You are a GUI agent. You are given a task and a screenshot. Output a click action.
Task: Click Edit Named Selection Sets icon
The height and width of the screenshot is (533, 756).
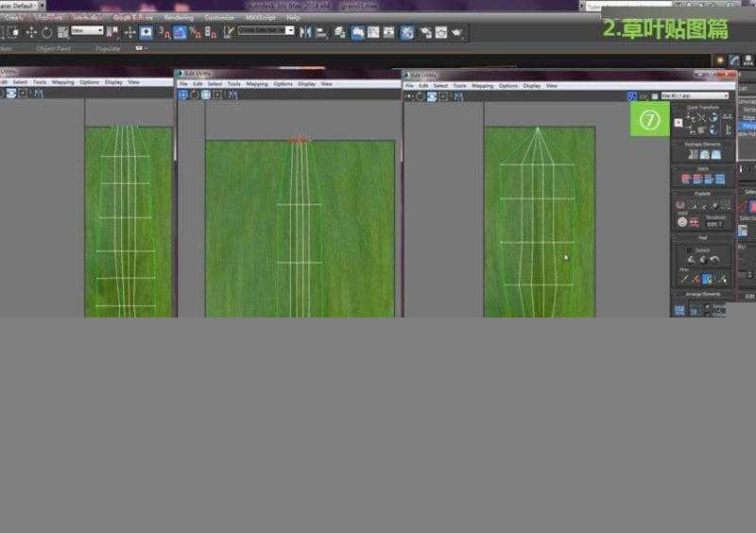(x=228, y=32)
